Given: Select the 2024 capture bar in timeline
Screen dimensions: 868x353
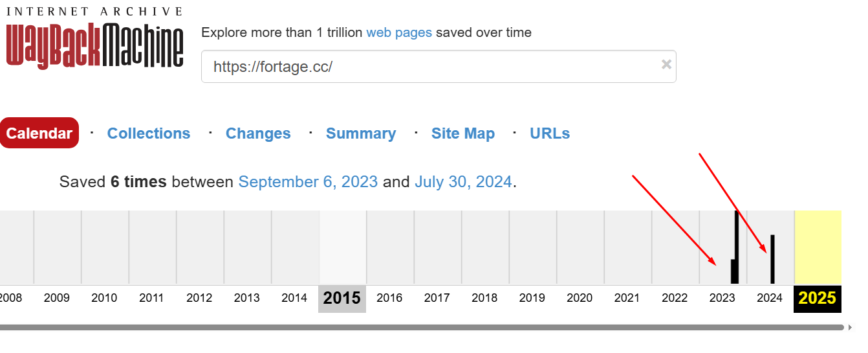Looking at the screenshot, I should coord(772,259).
